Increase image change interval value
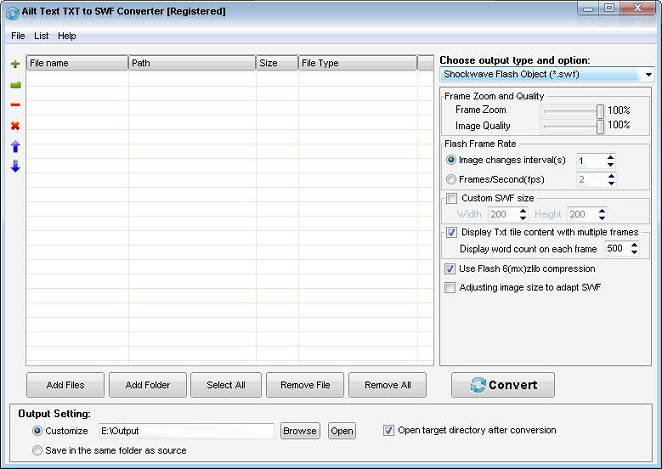The height and width of the screenshot is (469, 662). point(610,157)
